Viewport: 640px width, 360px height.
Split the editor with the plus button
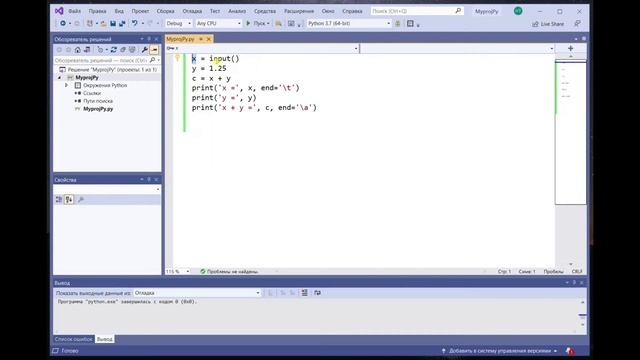click(571, 48)
